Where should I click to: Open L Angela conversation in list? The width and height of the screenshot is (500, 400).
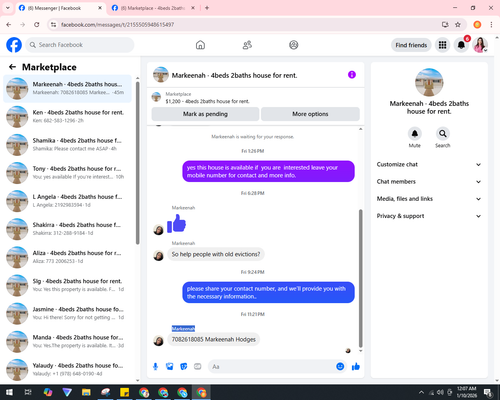coord(68,201)
